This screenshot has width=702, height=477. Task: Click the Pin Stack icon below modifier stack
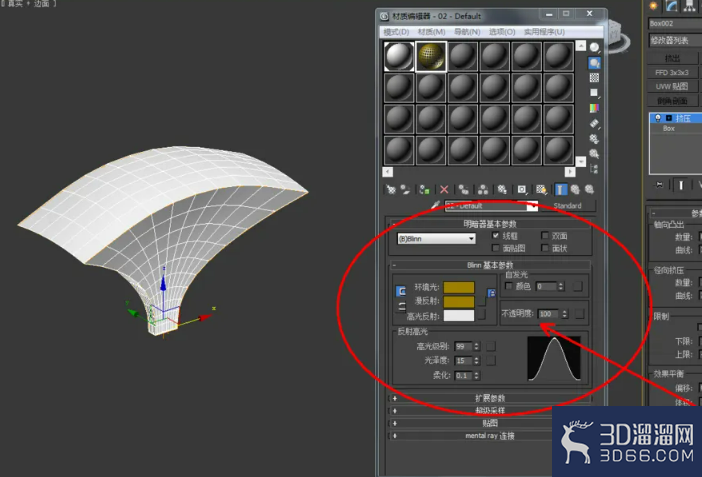click(x=659, y=185)
